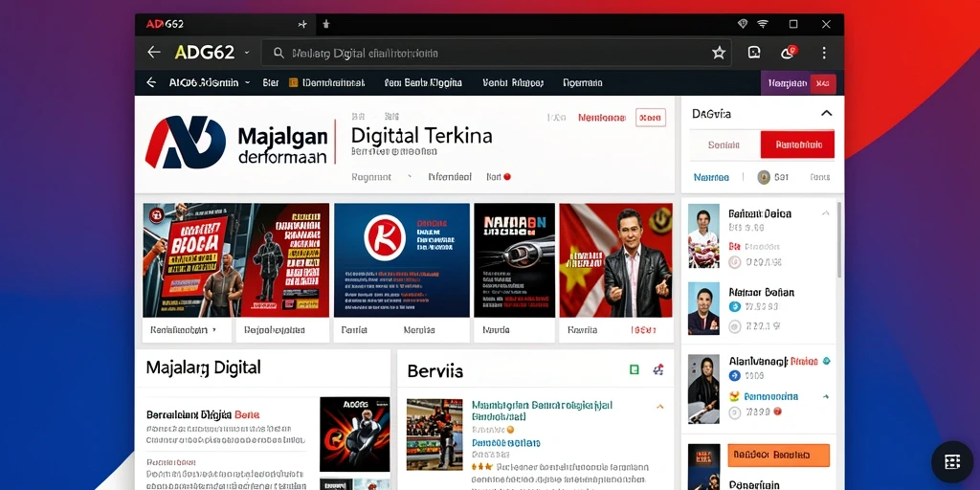Click the green arrow in the Alanlvanag card

(x=826, y=396)
